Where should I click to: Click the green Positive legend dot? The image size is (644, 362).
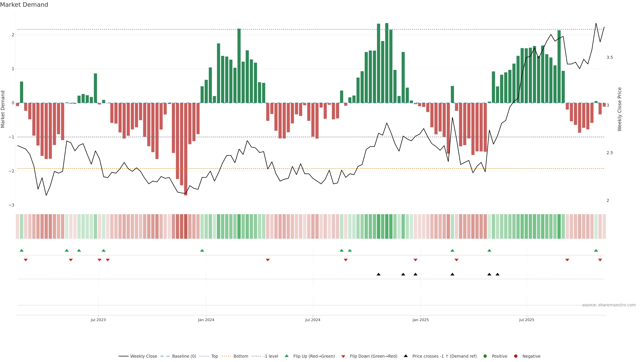[x=485, y=356]
